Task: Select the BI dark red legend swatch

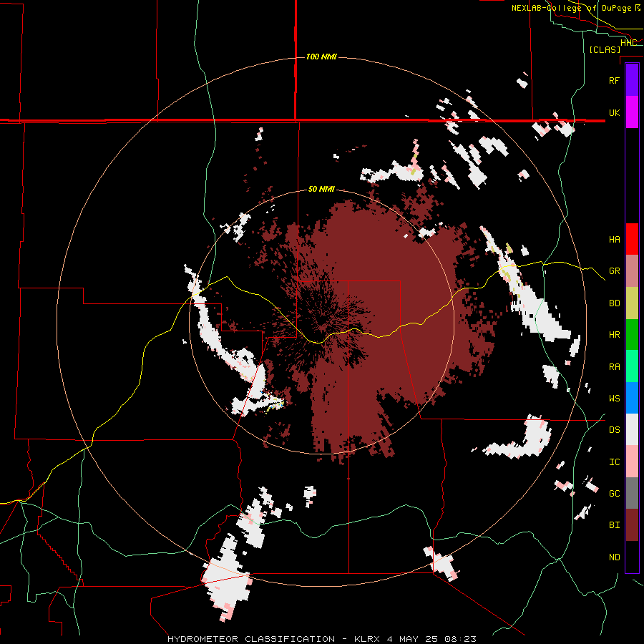Action: pyautogui.click(x=632, y=525)
